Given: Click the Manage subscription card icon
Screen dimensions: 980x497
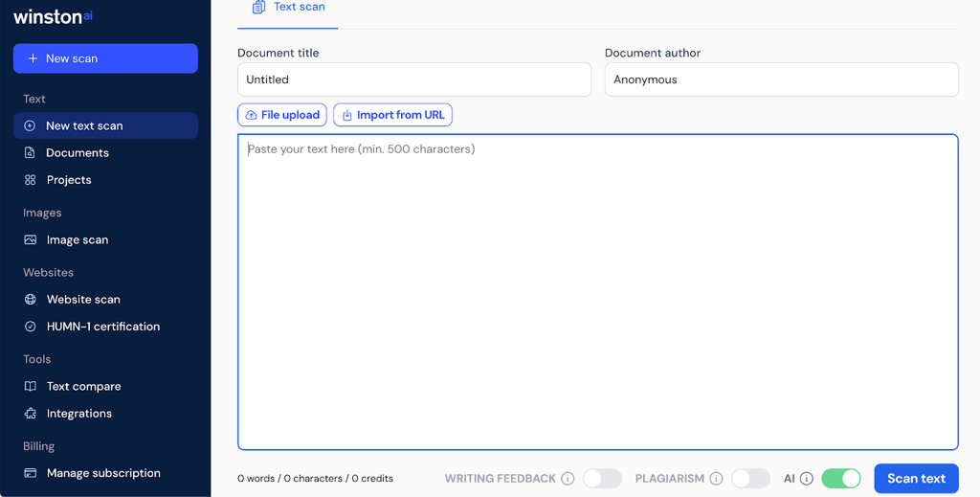Looking at the screenshot, I should [30, 473].
